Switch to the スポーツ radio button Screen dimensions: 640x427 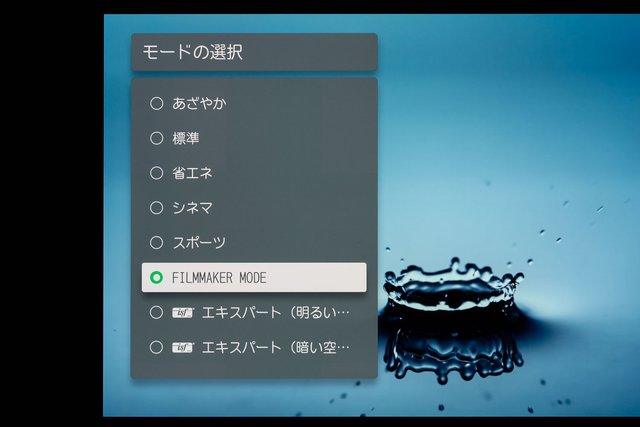tap(156, 242)
